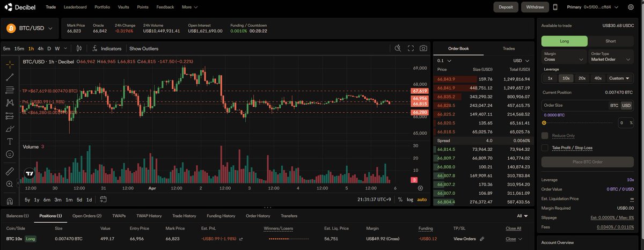Open the candle chart type selector
The image size is (644, 250).
point(79,48)
